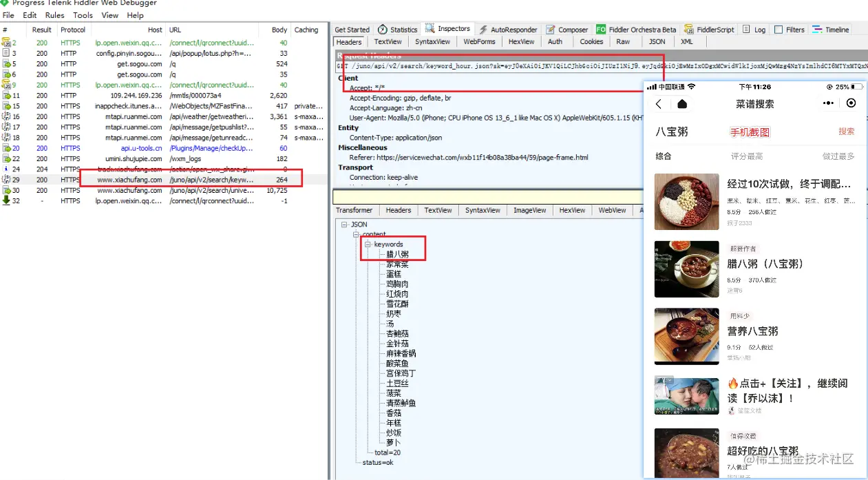Open the FiddlerScript tab
The width and height of the screenshot is (868, 480).
710,30
